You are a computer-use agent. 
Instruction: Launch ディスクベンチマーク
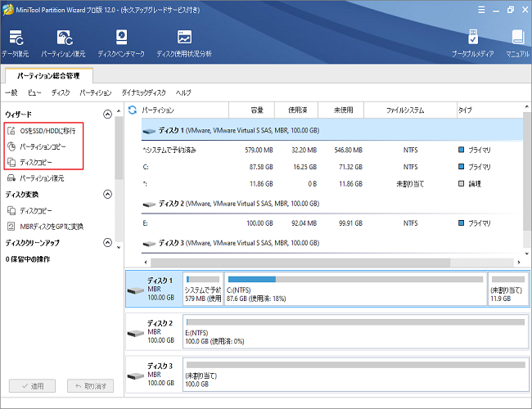121,43
